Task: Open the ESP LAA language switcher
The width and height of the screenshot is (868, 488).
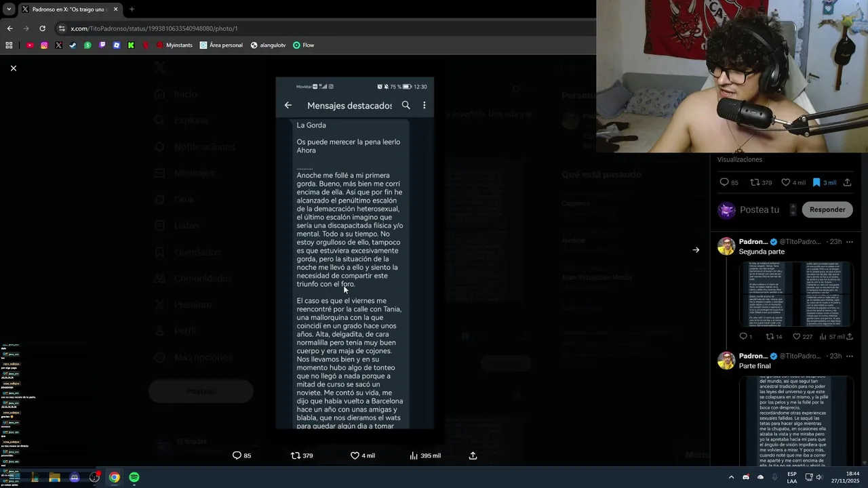Action: coord(792,477)
